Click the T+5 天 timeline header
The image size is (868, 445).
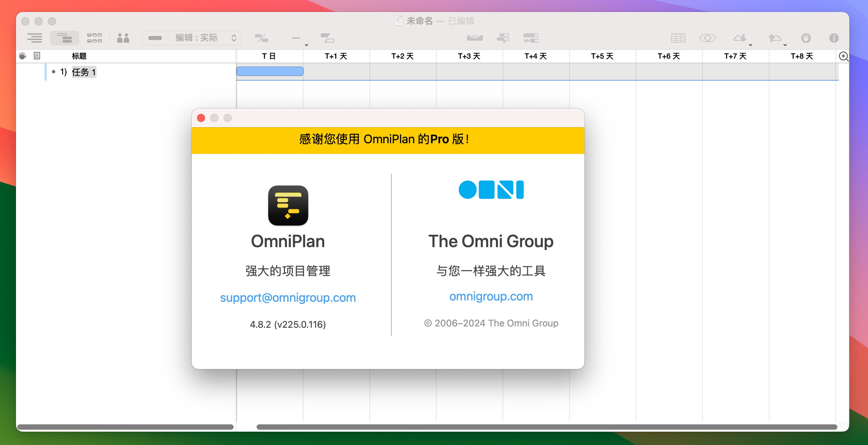(602, 56)
